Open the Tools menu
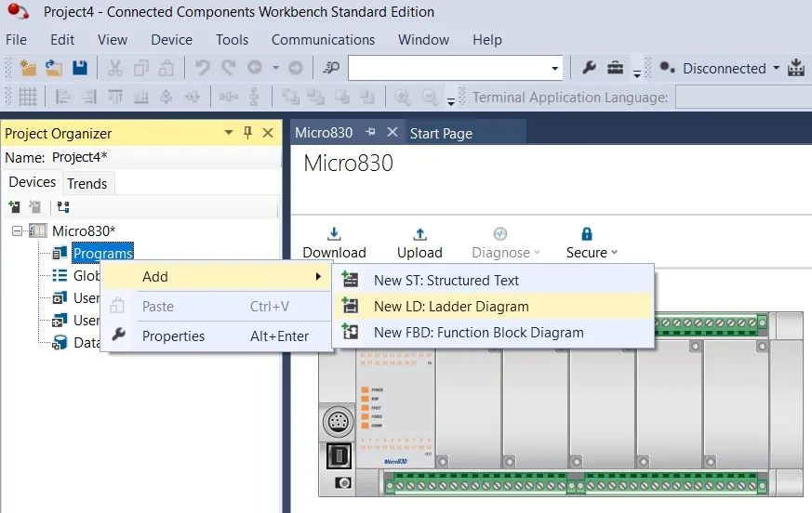Image resolution: width=812 pixels, height=513 pixels. [232, 40]
